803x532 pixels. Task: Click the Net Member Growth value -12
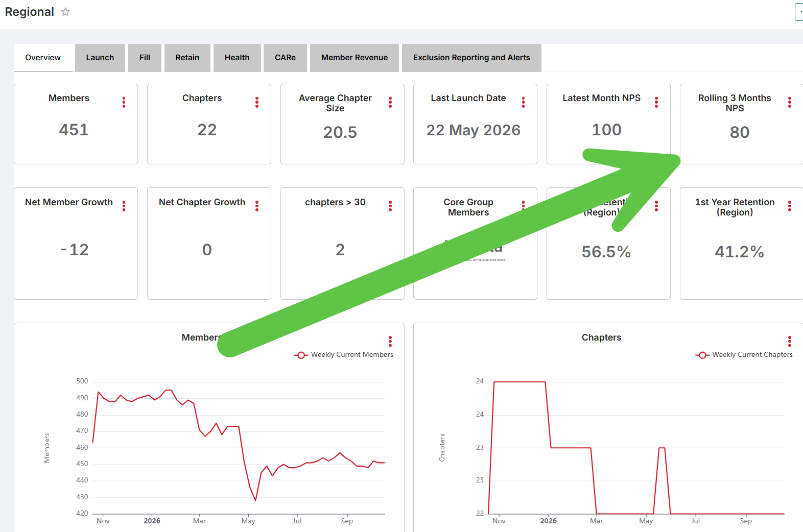click(x=75, y=250)
